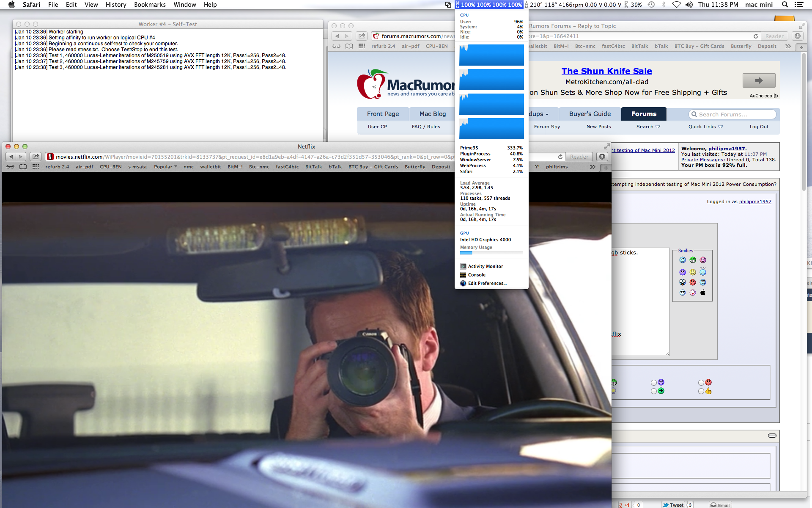Viewport: 812px width, 508px height.
Task: Click The Shun Knife Sale ad link
Action: click(606, 71)
